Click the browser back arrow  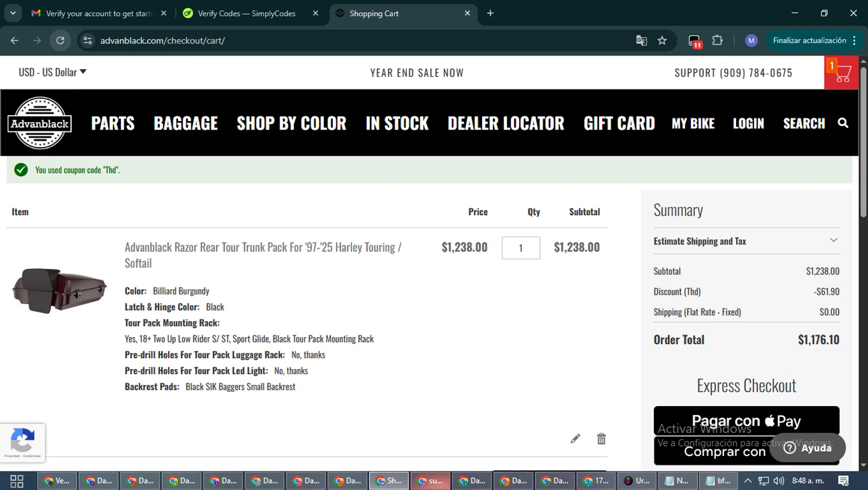(14, 40)
